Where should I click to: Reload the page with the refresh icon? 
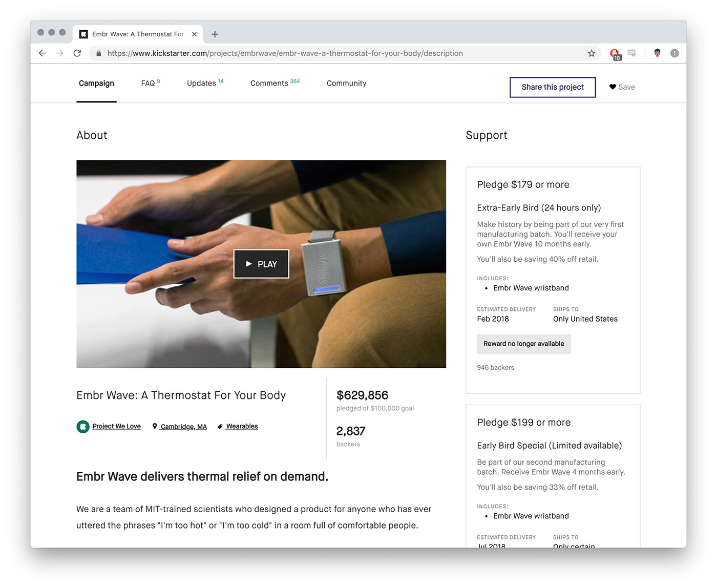point(77,53)
